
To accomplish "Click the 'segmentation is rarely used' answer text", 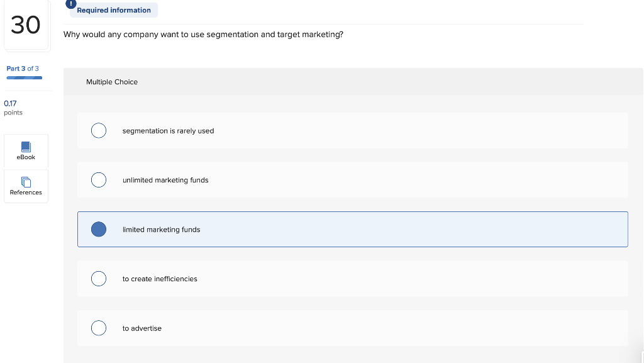I will coord(169,131).
